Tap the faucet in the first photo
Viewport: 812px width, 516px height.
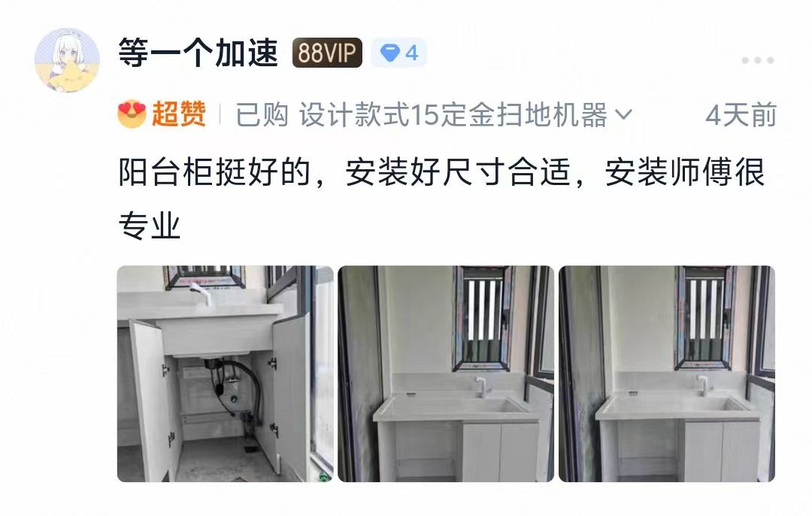click(201, 293)
